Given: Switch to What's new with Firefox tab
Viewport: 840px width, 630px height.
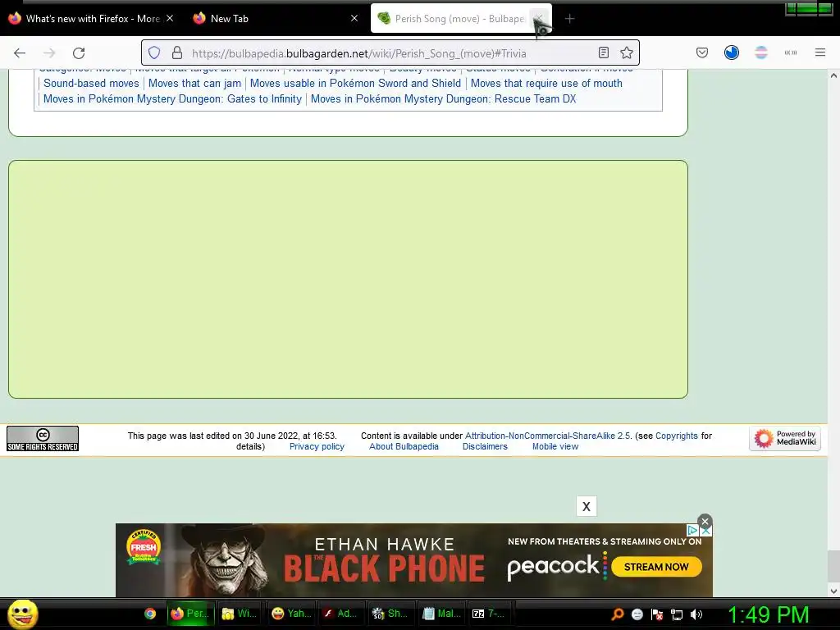Looking at the screenshot, I should (92, 19).
